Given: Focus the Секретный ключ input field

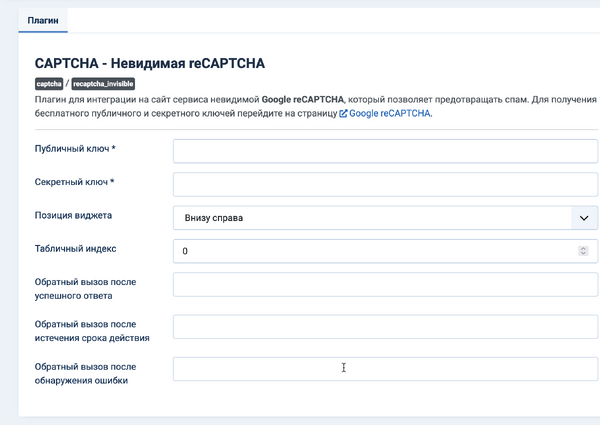Looking at the screenshot, I should pyautogui.click(x=385, y=184).
